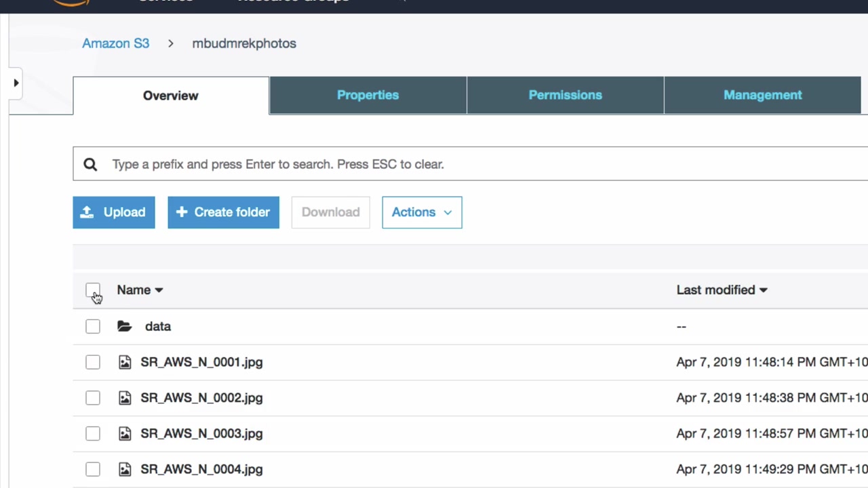Expand the left sidebar arrow
The width and height of the screenshot is (868, 488).
(x=16, y=83)
